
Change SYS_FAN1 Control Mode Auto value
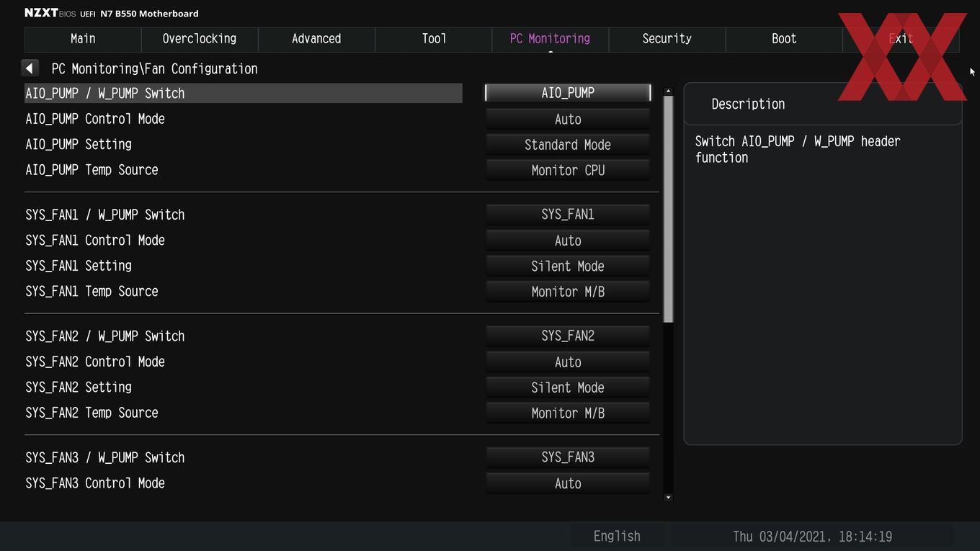(x=568, y=241)
